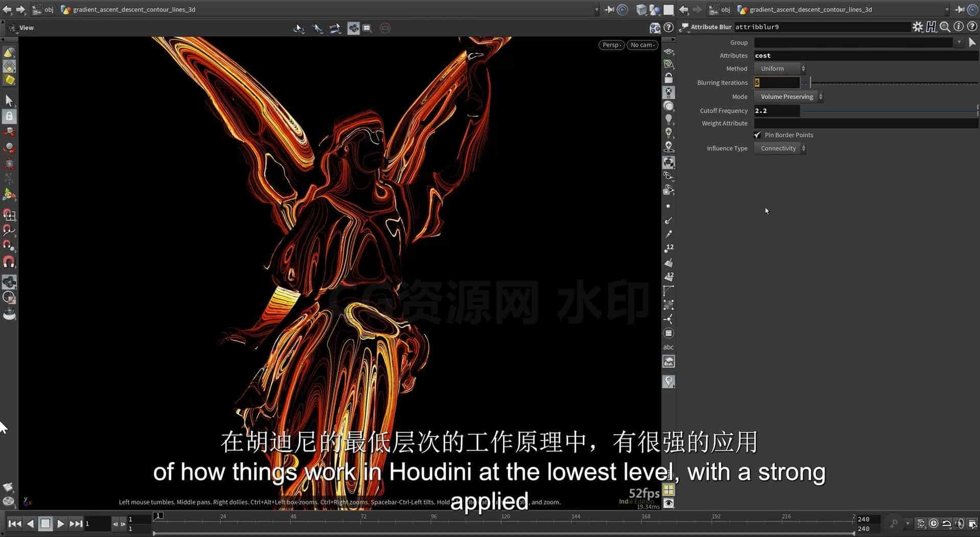Click the magnifier search icon in parameters

coord(945,27)
